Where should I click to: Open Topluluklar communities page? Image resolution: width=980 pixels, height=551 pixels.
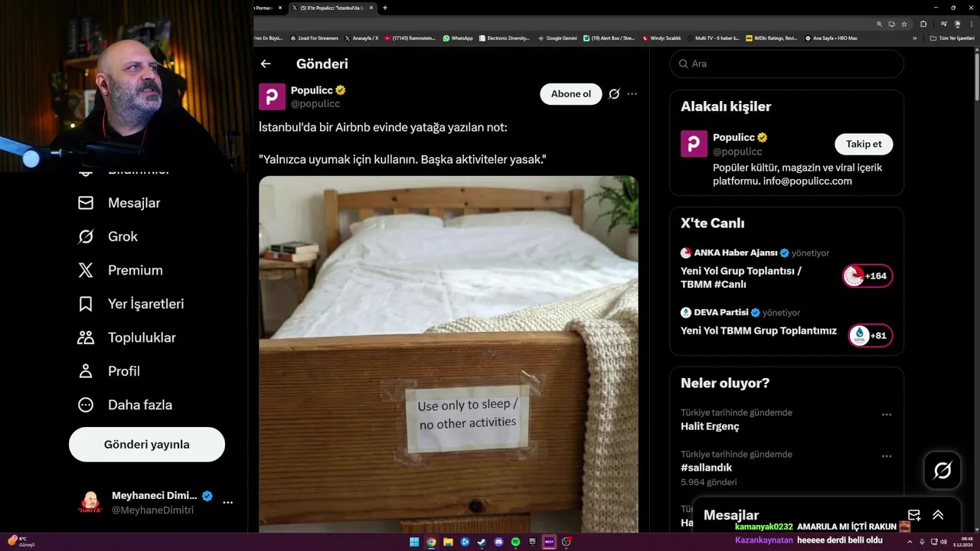pyautogui.click(x=127, y=337)
